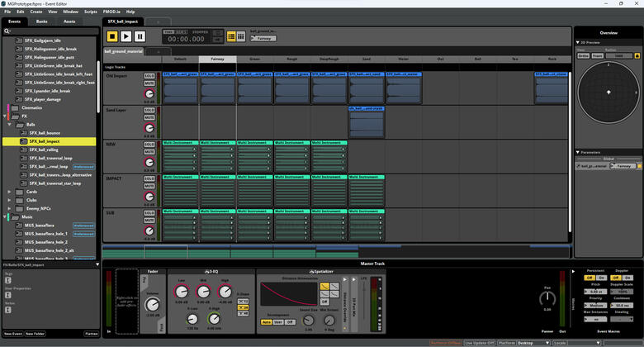Click the Cinematics folder icon
The image size is (644, 347).
pyautogui.click(x=17, y=107)
